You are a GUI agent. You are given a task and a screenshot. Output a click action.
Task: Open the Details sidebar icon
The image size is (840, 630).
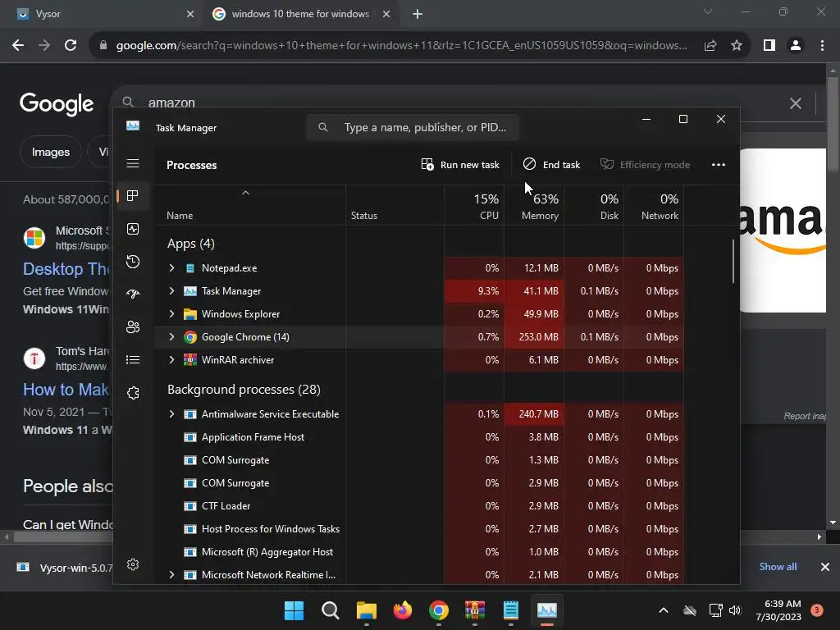[133, 359]
